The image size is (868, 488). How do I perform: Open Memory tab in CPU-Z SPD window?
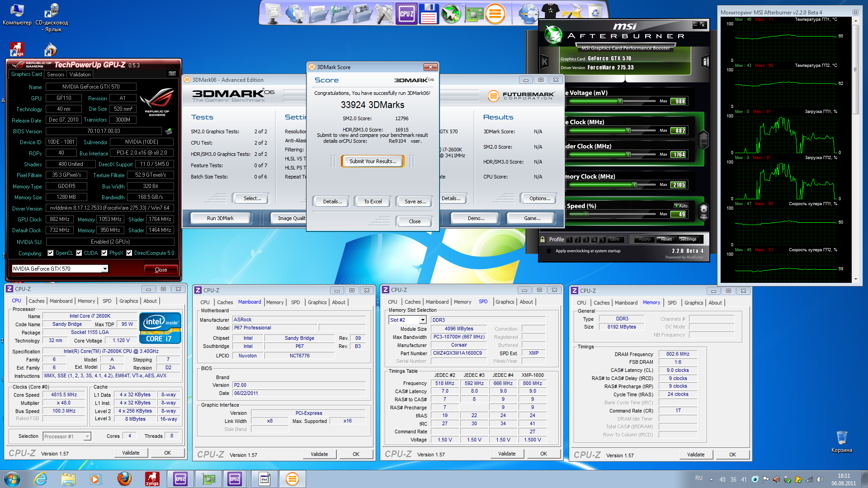point(462,302)
